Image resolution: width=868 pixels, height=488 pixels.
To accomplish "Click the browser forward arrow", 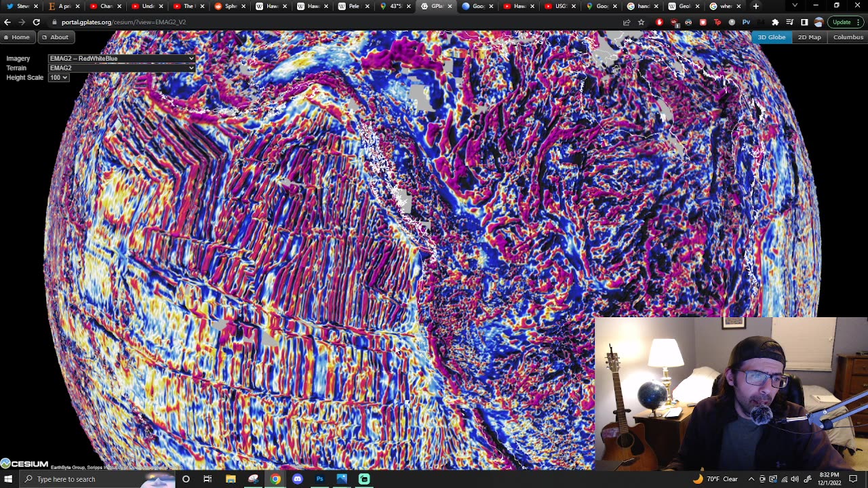I will (22, 22).
